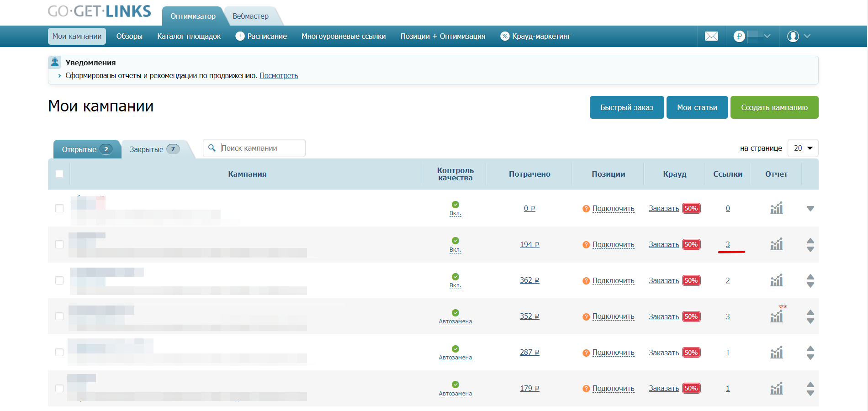The image size is (868, 411).
Task: Expand the user account menu chevron
Action: click(x=807, y=36)
